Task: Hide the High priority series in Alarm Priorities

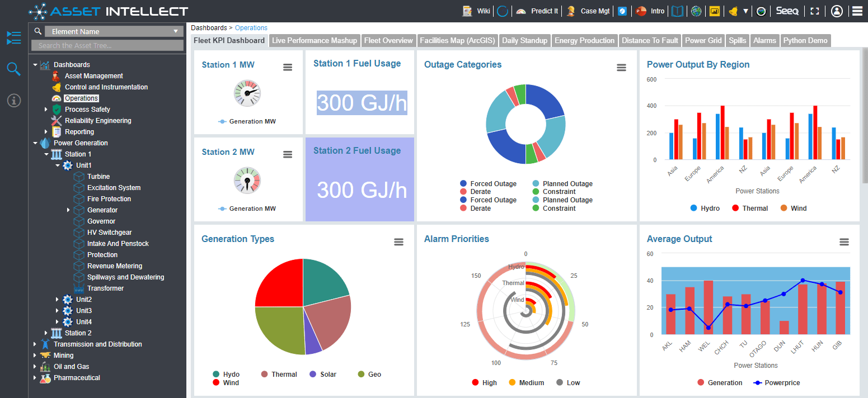Action: click(x=484, y=382)
